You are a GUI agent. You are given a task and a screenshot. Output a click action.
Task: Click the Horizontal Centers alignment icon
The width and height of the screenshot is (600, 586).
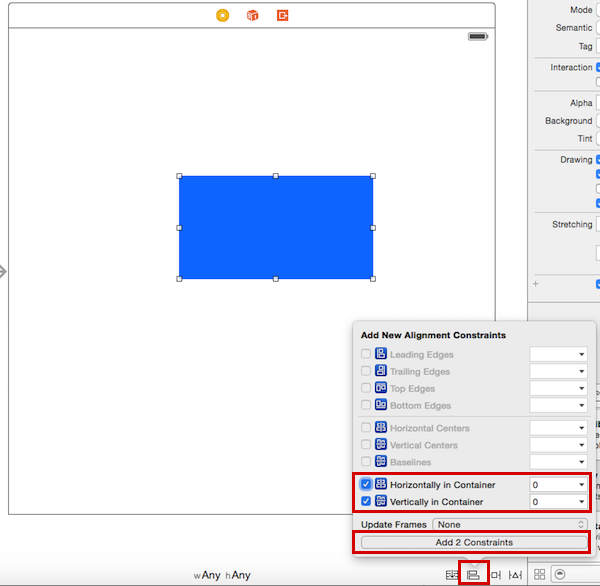click(x=381, y=427)
